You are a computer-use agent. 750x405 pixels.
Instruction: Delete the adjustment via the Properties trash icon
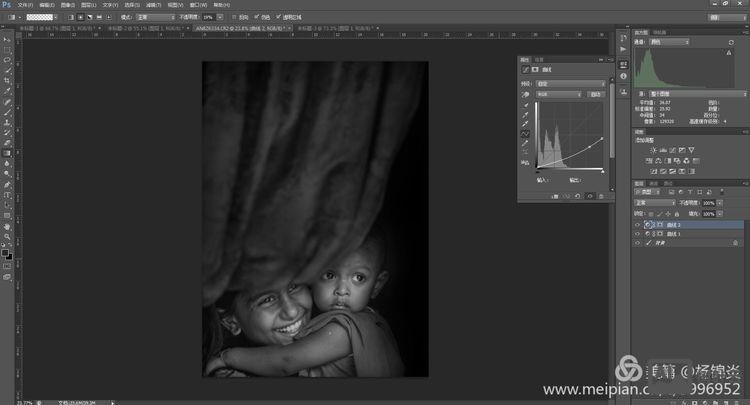603,197
